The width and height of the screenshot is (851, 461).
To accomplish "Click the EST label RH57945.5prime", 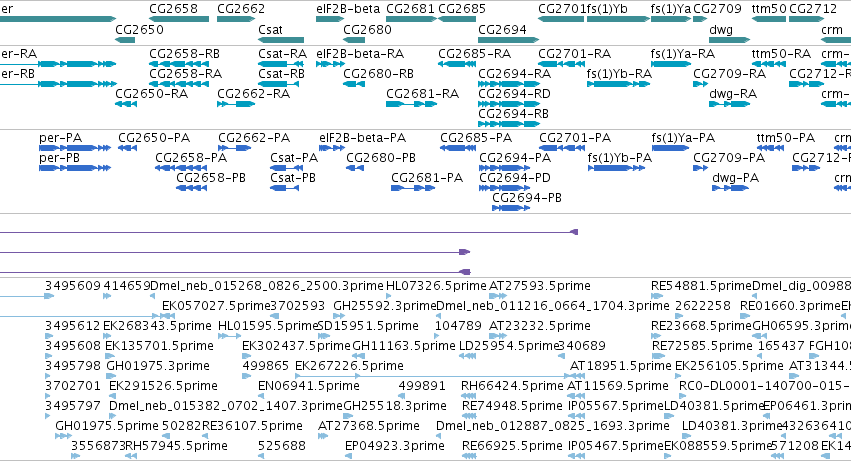I will (176, 446).
